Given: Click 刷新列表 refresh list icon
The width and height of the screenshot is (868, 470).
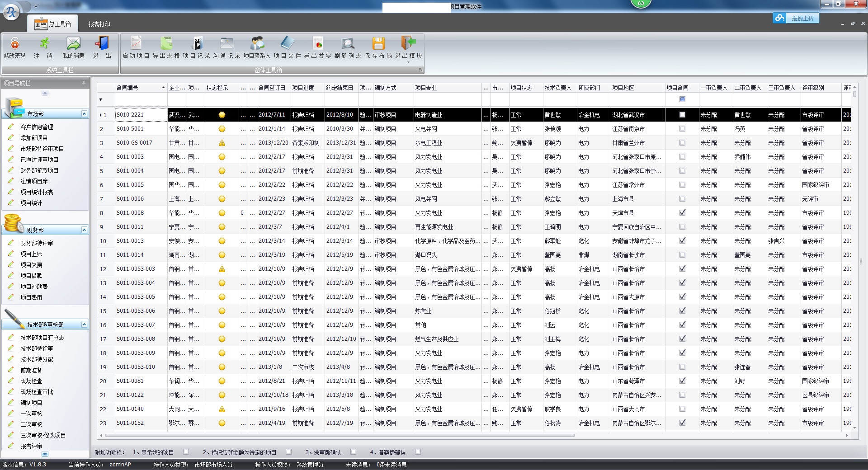Looking at the screenshot, I should (348, 44).
